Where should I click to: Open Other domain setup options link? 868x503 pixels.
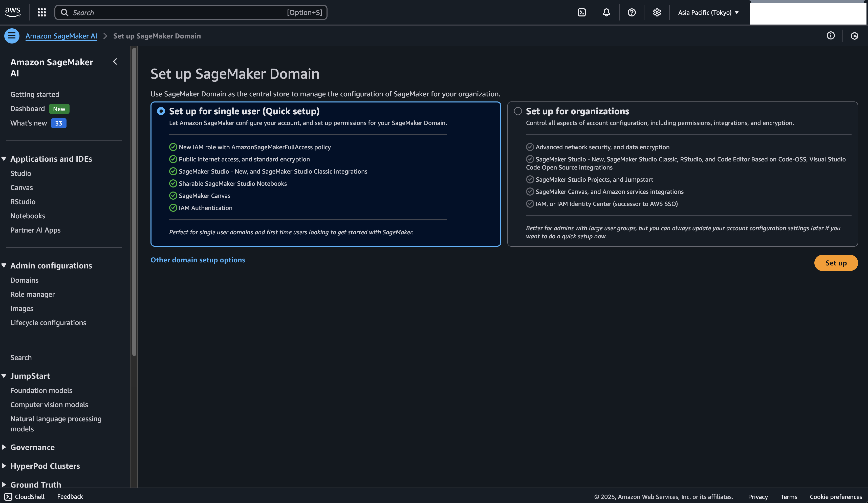pyautogui.click(x=198, y=260)
